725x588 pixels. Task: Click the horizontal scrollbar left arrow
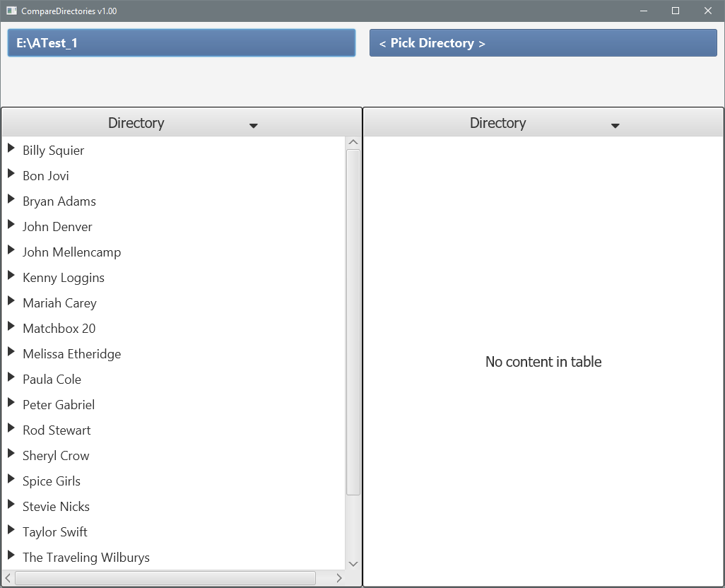(8, 578)
